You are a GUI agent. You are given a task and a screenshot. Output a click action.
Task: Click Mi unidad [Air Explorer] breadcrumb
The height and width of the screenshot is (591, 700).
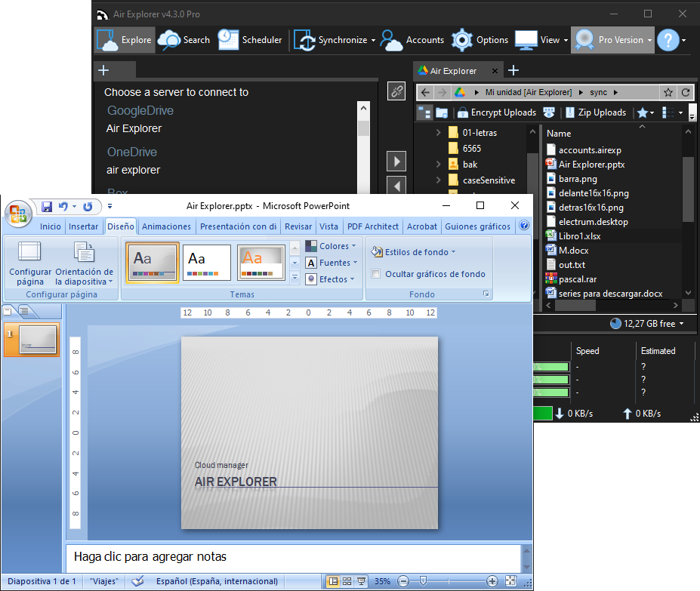click(529, 92)
